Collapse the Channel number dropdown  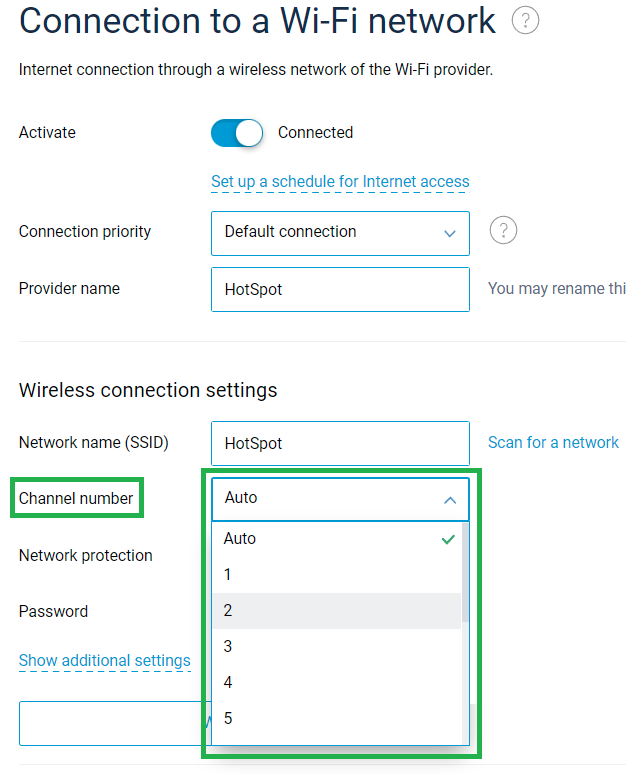(x=340, y=498)
